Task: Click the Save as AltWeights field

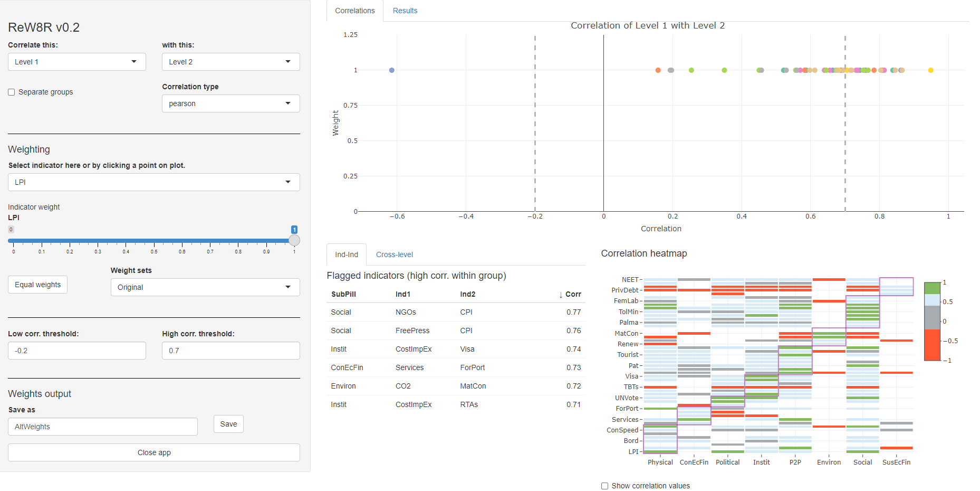Action: click(102, 427)
